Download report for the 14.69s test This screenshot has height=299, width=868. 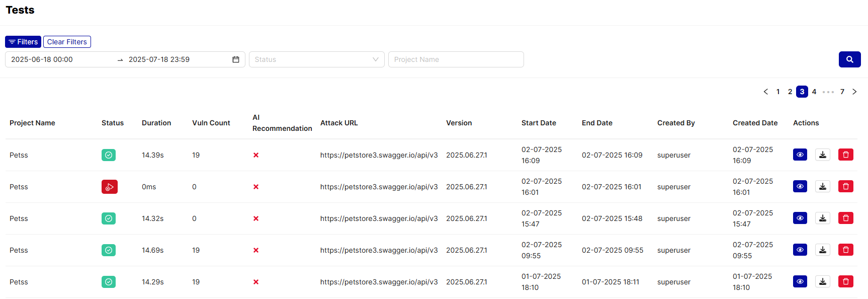822,250
